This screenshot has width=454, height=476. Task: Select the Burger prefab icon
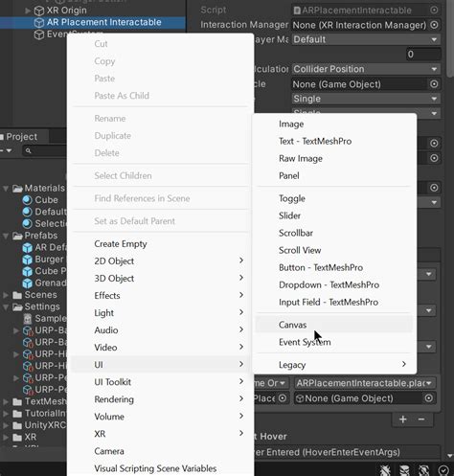click(27, 260)
